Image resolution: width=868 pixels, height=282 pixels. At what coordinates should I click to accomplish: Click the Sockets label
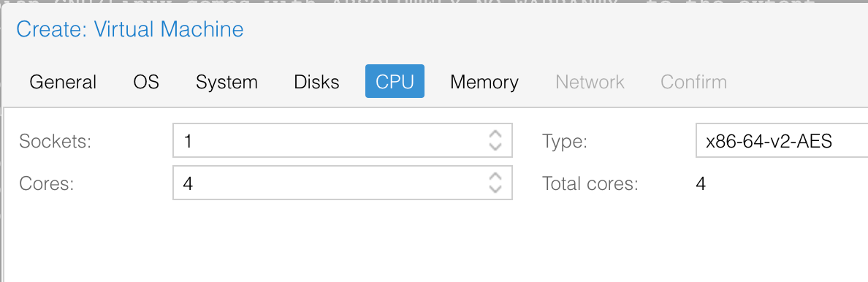click(55, 141)
